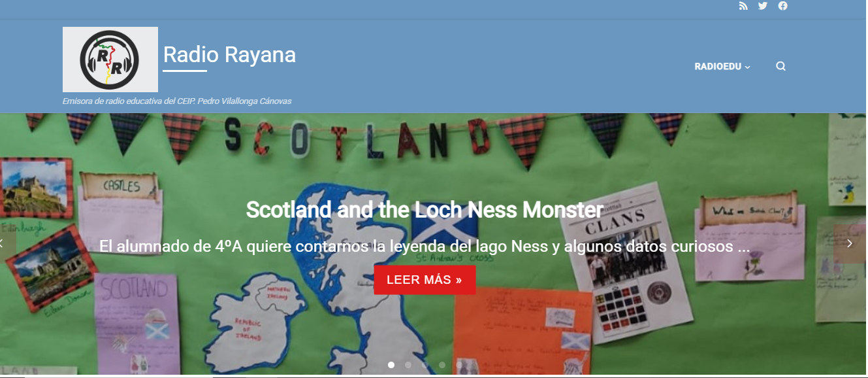Viewport: 868px width, 378px height.
Task: Go to the next slide arrow
Action: tap(850, 243)
